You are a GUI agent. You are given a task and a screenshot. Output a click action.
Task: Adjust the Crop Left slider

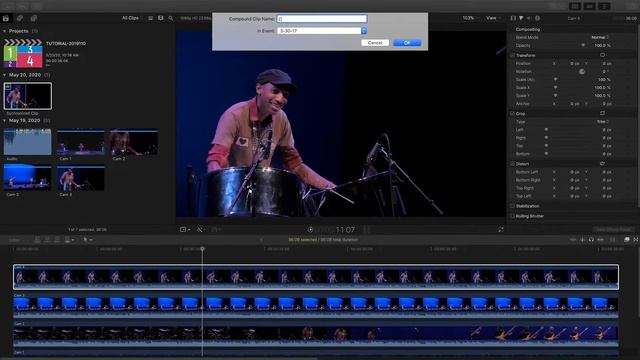(x=547, y=130)
